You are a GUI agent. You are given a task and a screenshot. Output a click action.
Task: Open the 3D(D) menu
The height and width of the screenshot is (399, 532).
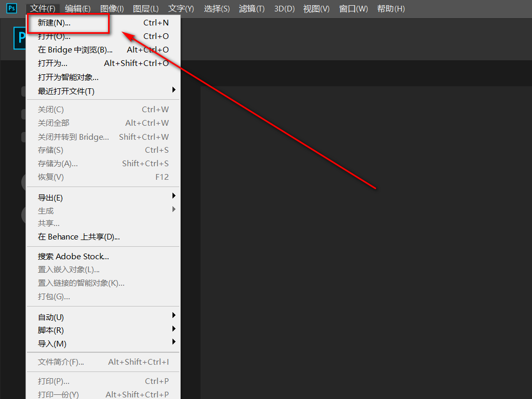click(284, 9)
